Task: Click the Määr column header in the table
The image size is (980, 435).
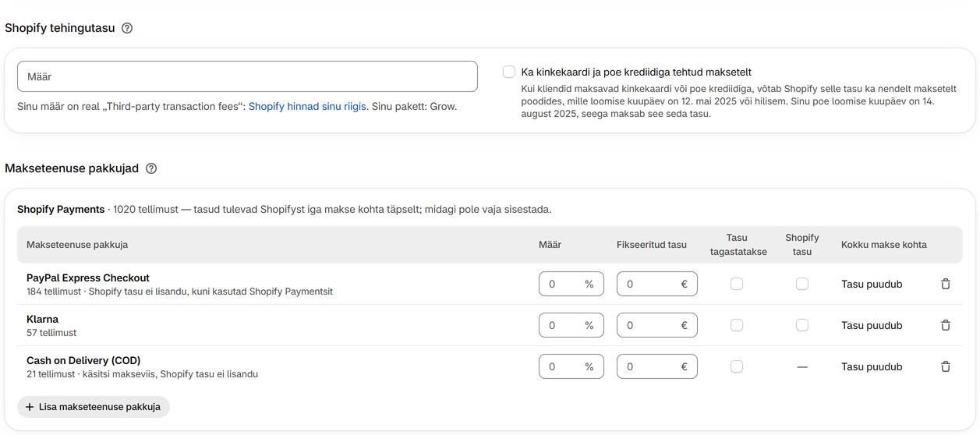Action: (550, 245)
